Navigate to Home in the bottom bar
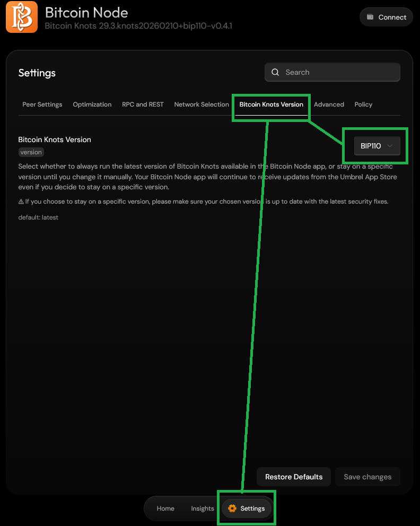The width and height of the screenshot is (420, 526). coord(165,508)
